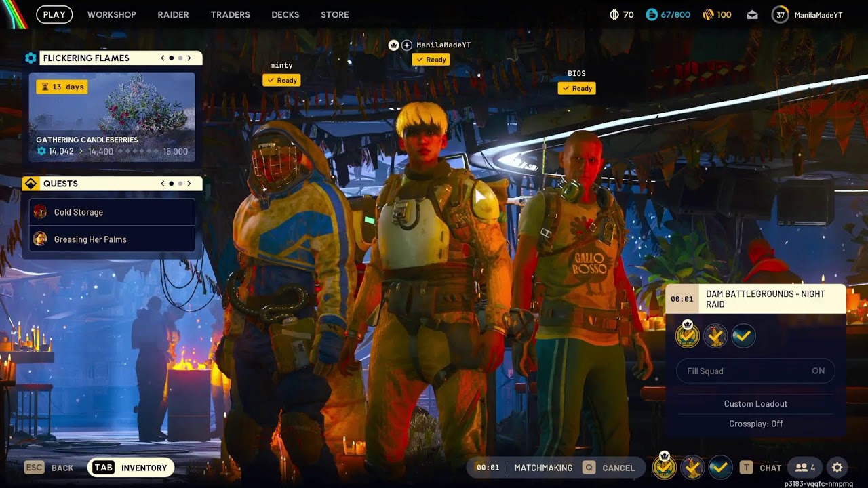Click the 13 days timer badge
This screenshot has width=868, height=488.
coord(62,87)
